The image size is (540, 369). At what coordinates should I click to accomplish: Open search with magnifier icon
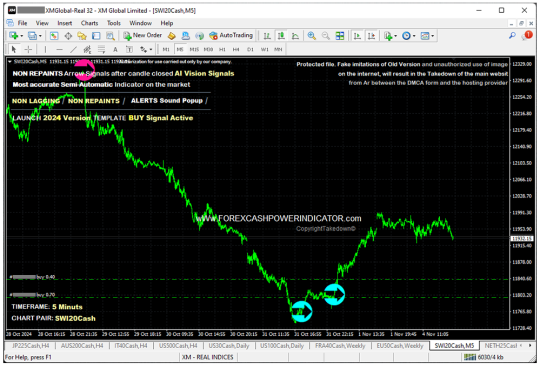coord(512,35)
